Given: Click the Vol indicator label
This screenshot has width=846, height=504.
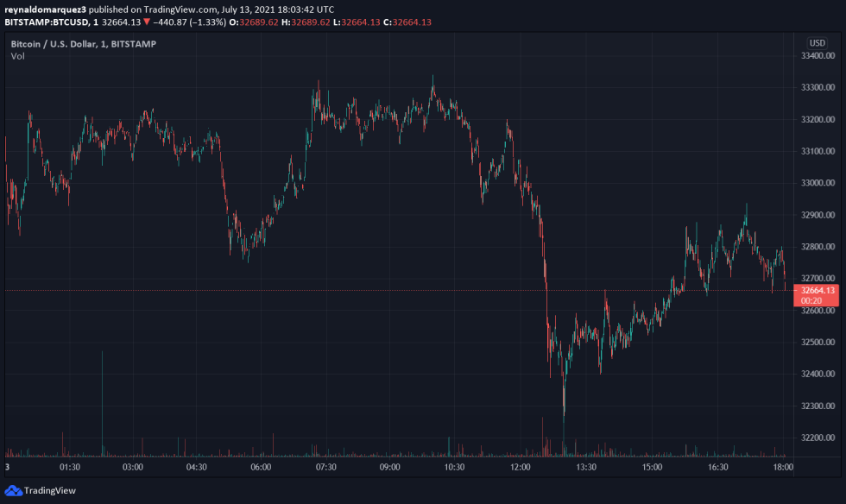Looking at the screenshot, I should coord(18,56).
